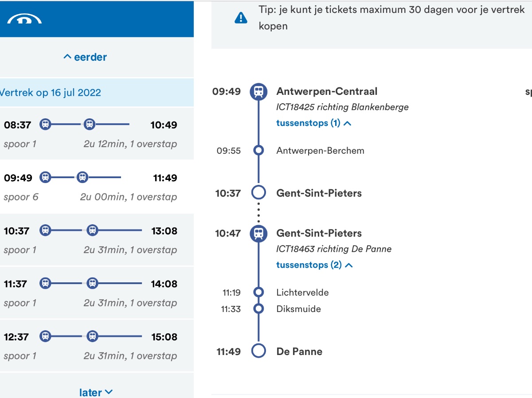Click the first train icon of the 12:37 trip

pos(45,336)
